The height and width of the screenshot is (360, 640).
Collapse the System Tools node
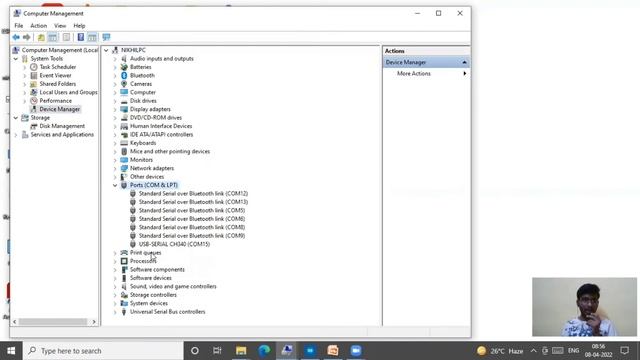pos(16,59)
